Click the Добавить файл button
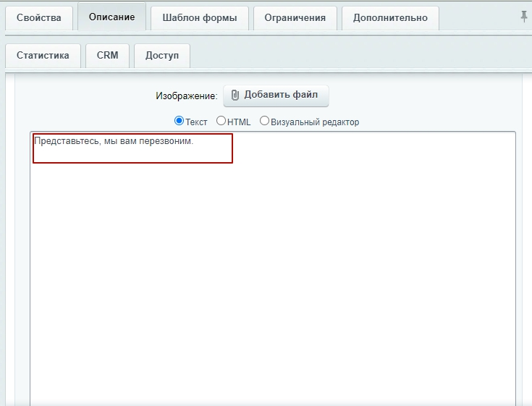Image resolution: width=532 pixels, height=406 pixels. (276, 96)
